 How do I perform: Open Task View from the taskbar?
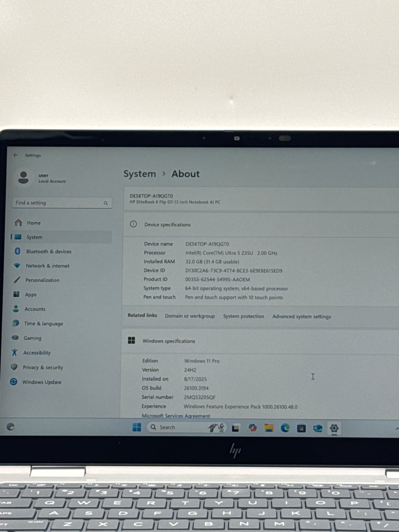click(x=235, y=428)
